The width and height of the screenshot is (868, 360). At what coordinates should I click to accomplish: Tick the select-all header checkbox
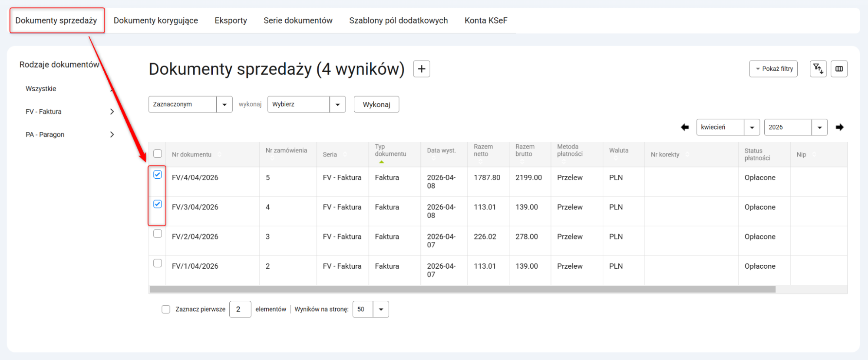coord(158,154)
